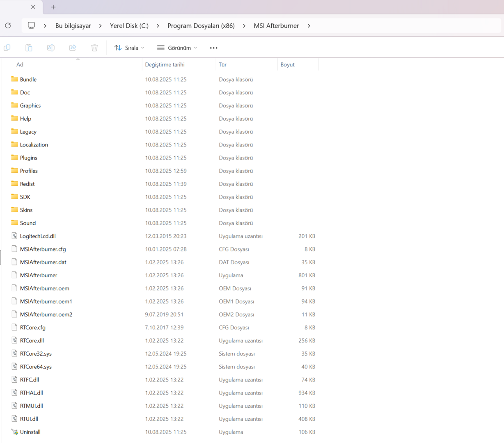This screenshot has height=443, width=504.
Task: Click the MSIAfterburner.cfg file icon
Action: click(14, 249)
